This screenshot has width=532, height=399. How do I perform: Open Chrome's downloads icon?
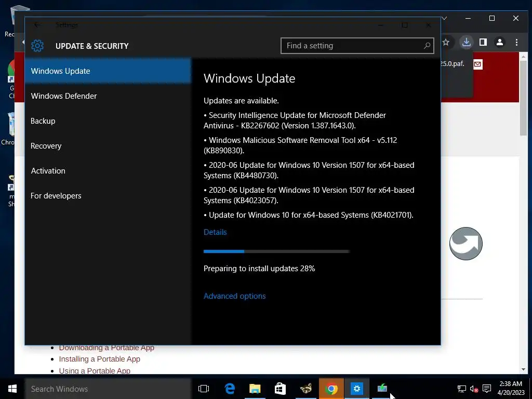[466, 42]
